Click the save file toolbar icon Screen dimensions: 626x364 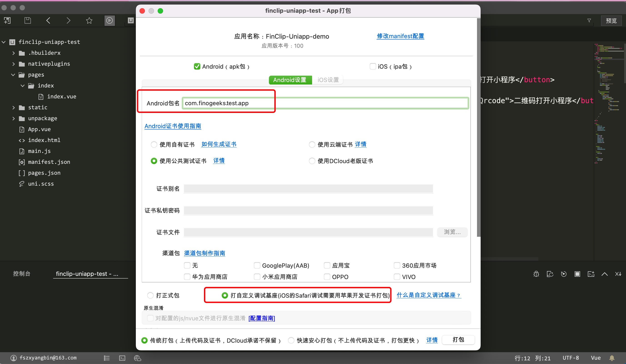coord(27,20)
